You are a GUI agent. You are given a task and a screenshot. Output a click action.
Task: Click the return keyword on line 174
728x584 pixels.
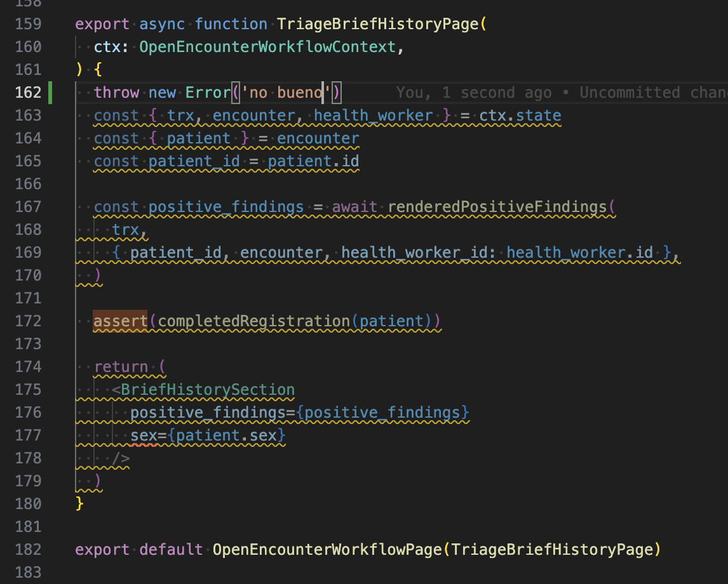pyautogui.click(x=121, y=367)
